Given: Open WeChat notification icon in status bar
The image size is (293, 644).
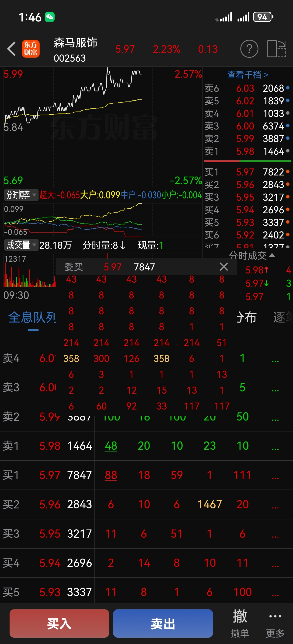Looking at the screenshot, I should pyautogui.click(x=49, y=17).
